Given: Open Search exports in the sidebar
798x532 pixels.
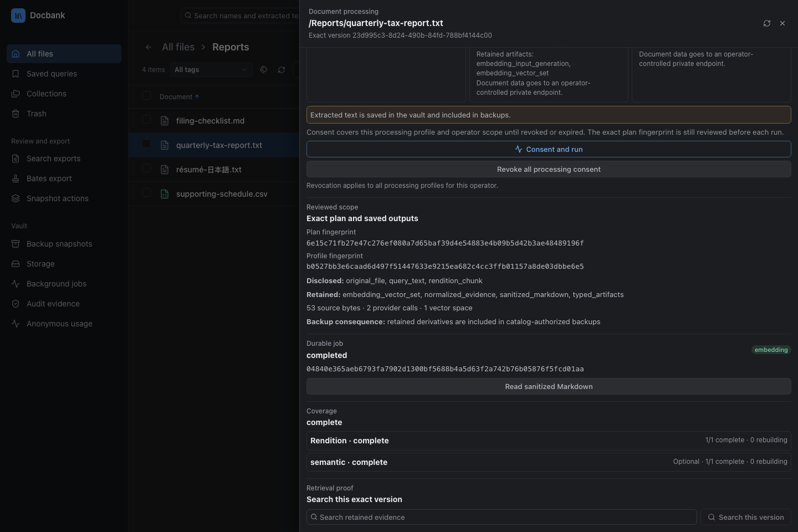Looking at the screenshot, I should (x=64, y=158).
